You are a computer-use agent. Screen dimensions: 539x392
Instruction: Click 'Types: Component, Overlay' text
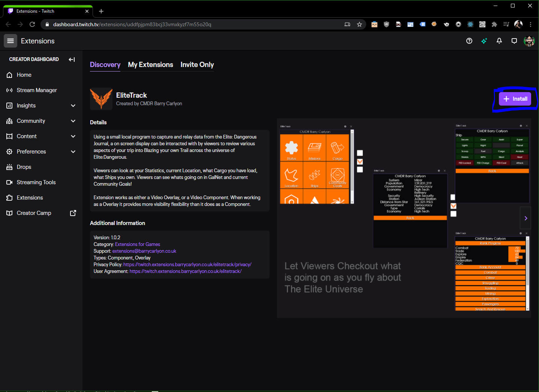pyautogui.click(x=122, y=258)
